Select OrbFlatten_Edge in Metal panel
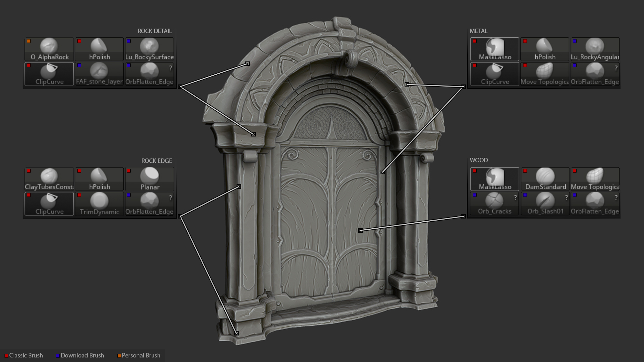644x362 pixels. [x=595, y=74]
